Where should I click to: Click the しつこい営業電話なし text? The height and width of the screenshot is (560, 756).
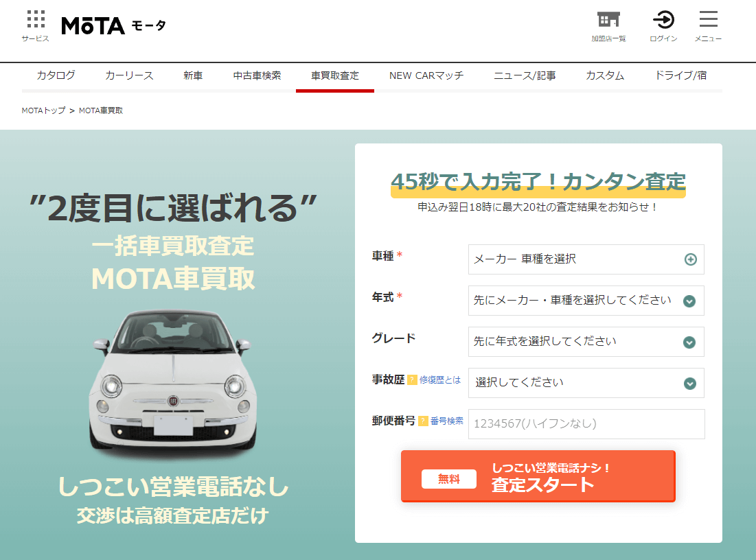pos(172,487)
